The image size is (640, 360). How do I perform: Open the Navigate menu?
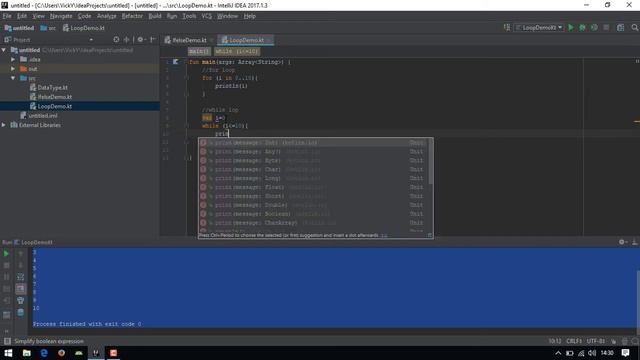[61, 16]
